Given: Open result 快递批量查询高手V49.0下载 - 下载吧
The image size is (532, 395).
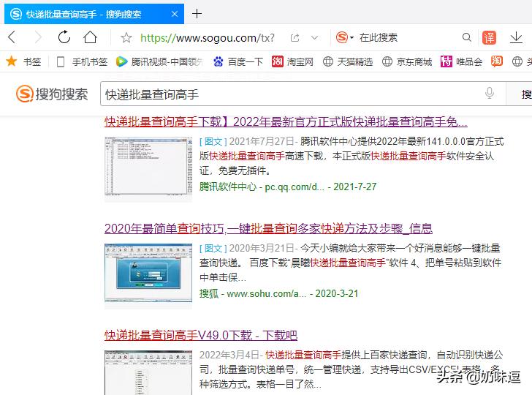Looking at the screenshot, I should [201, 335].
